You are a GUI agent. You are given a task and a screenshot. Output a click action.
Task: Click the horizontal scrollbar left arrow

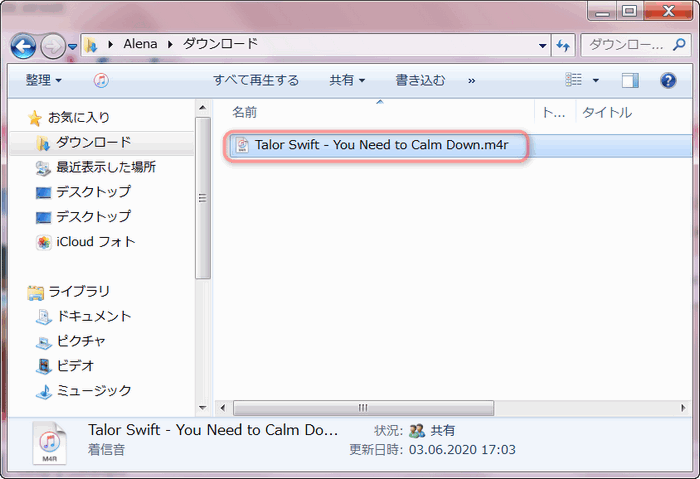click(223, 408)
